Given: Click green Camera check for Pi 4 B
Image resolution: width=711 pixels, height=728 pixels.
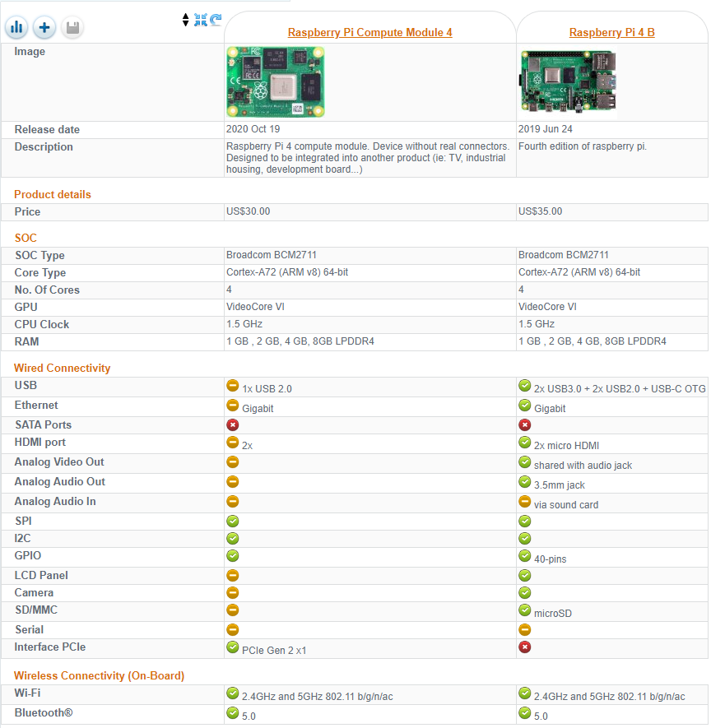Looking at the screenshot, I should 525,593.
